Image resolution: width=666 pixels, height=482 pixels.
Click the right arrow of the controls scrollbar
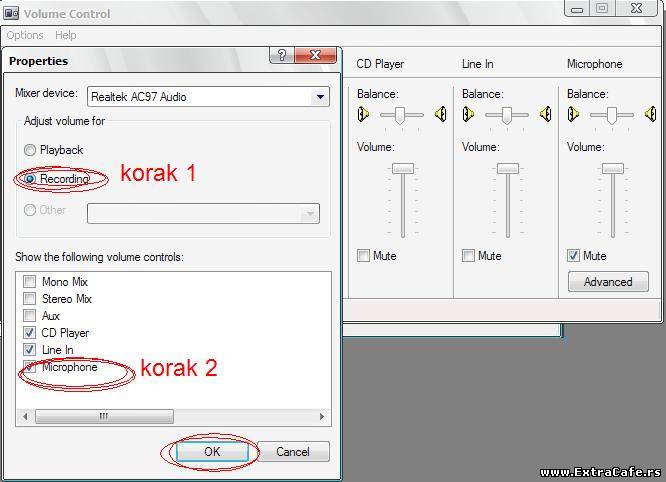322,417
